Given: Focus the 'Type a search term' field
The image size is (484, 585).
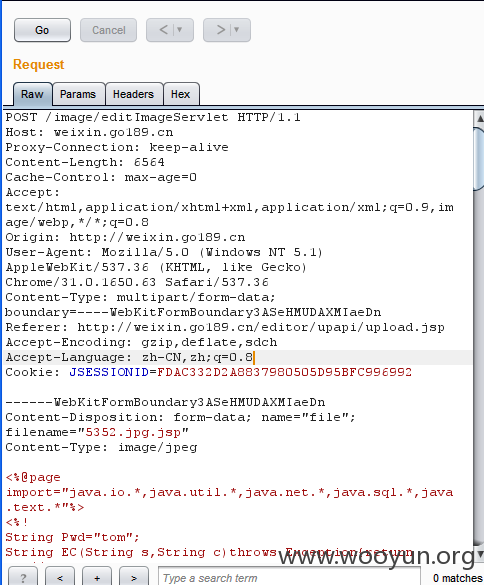Looking at the screenshot, I should click(290, 577).
